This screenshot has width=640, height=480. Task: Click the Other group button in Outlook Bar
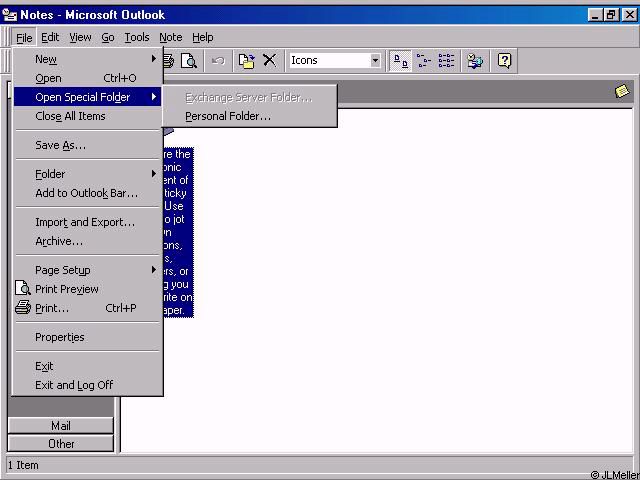60,444
